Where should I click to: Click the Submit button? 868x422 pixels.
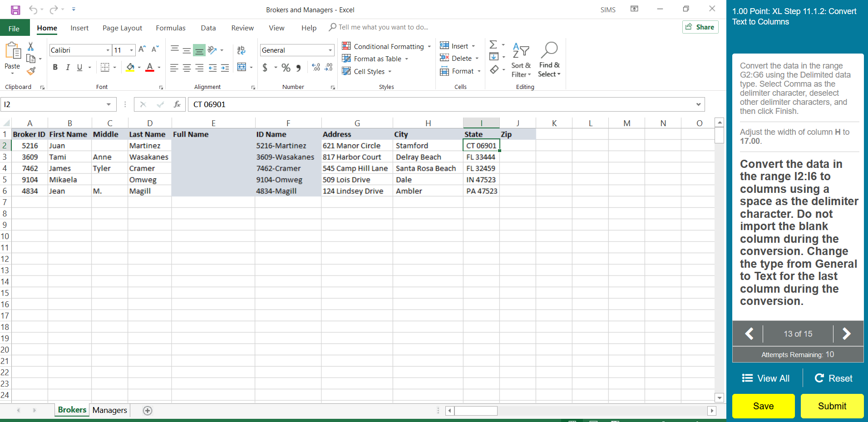click(831, 406)
